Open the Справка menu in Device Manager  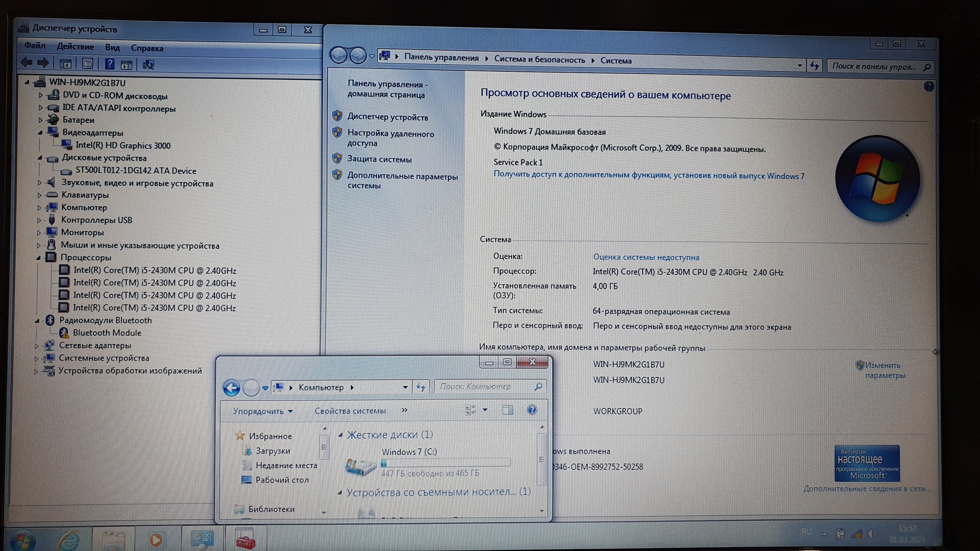(147, 48)
